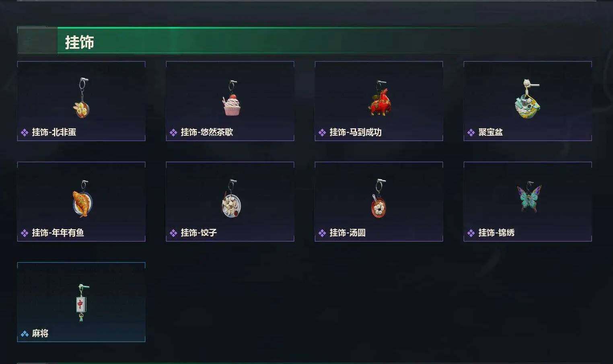Select the mahjong tile charm icon
Viewport: 613px width, 364px height.
click(81, 302)
